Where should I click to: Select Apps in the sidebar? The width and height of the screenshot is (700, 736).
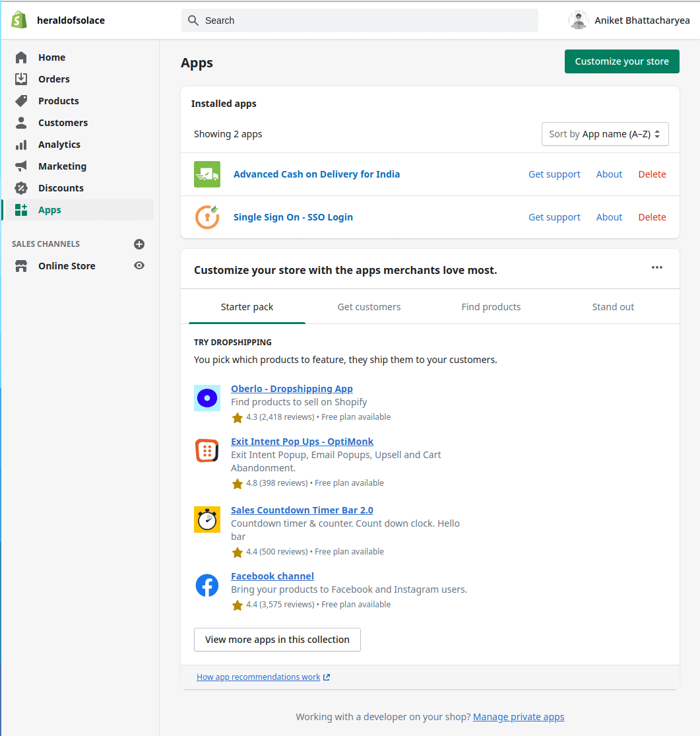(79, 210)
